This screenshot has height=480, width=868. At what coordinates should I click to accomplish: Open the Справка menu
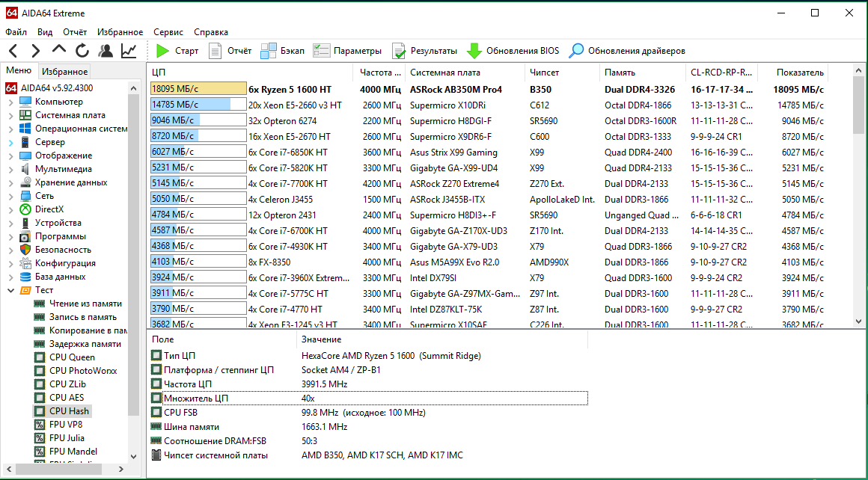point(211,32)
